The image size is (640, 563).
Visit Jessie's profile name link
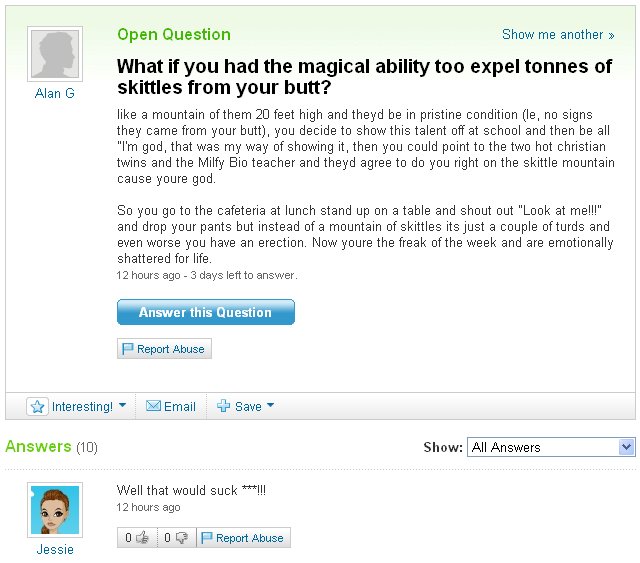55,549
